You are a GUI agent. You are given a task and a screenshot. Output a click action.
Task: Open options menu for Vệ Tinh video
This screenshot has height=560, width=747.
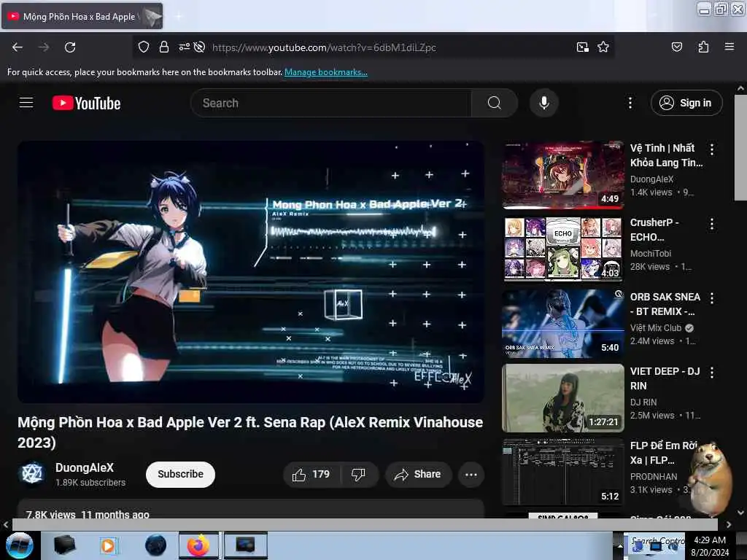(x=712, y=149)
